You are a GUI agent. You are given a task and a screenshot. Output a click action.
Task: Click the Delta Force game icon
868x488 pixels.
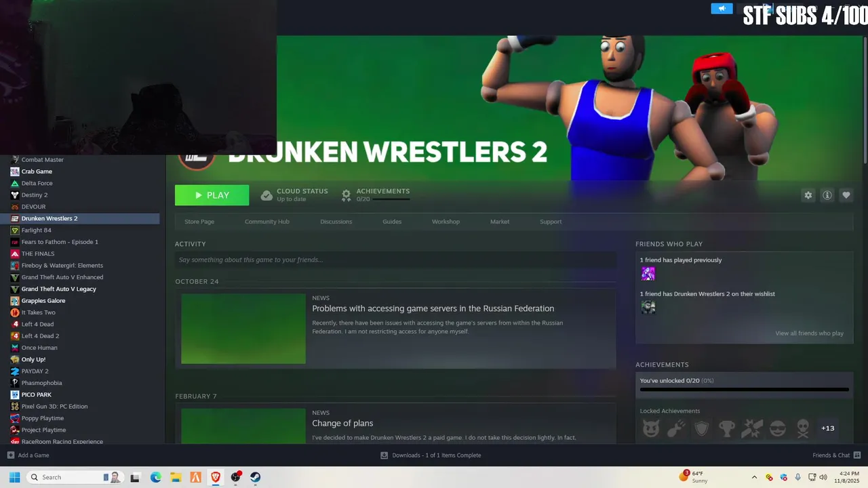[x=15, y=183]
